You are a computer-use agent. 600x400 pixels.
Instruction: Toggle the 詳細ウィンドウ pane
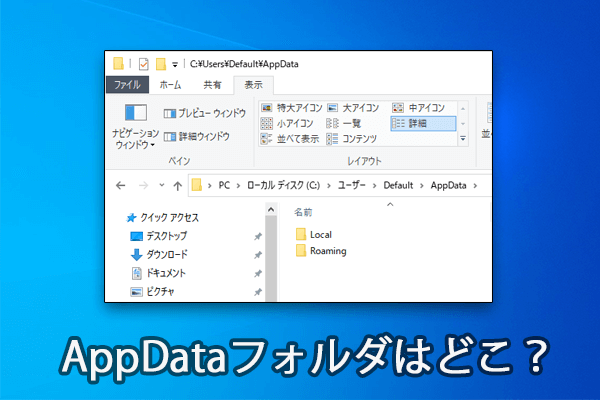[196, 136]
